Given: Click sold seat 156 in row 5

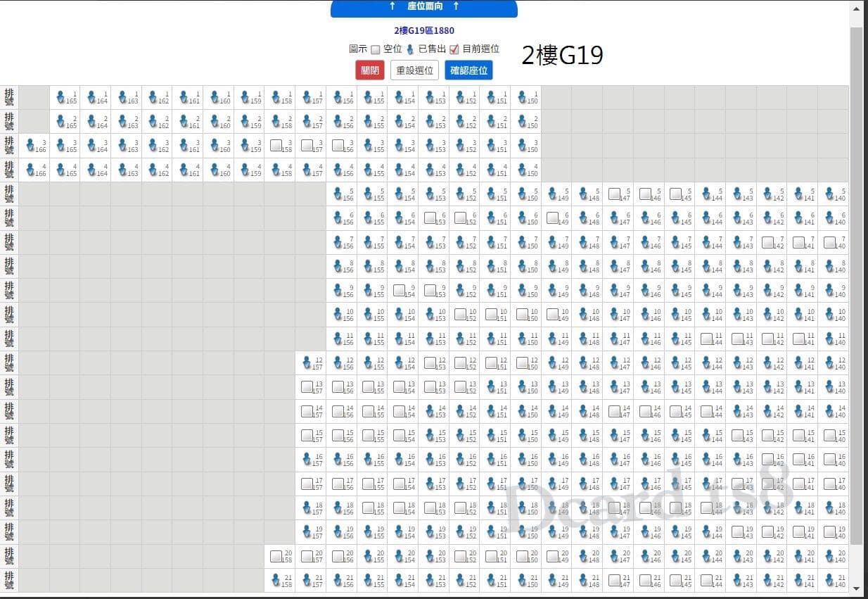Looking at the screenshot, I should [x=338, y=194].
